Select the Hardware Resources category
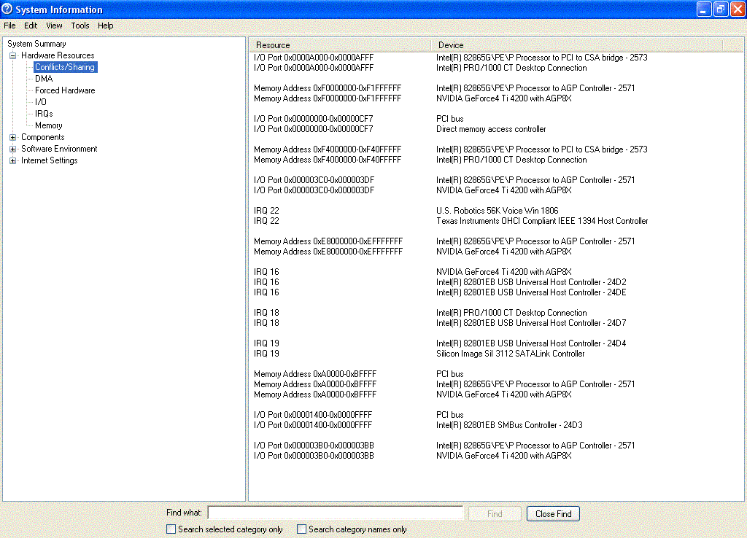Viewport: 747px width, 560px height. 58,55
